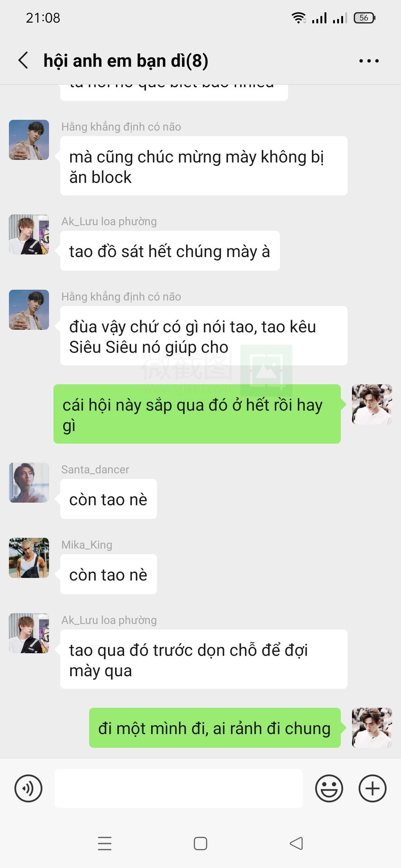Tap avatar beside 'mà cũng chúc mừng' message
The height and width of the screenshot is (868, 401).
[29, 140]
